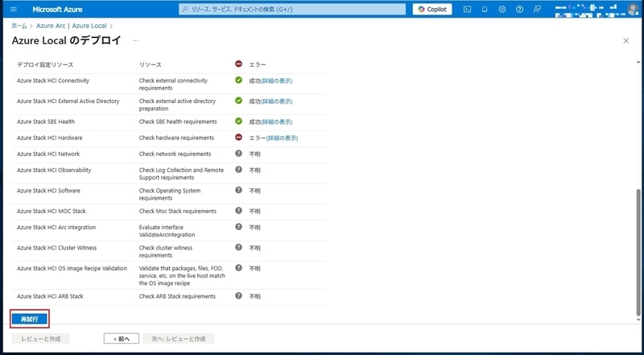Screen dimensions: 644x355
Task: Click the user account avatar
Action: click(633, 9)
